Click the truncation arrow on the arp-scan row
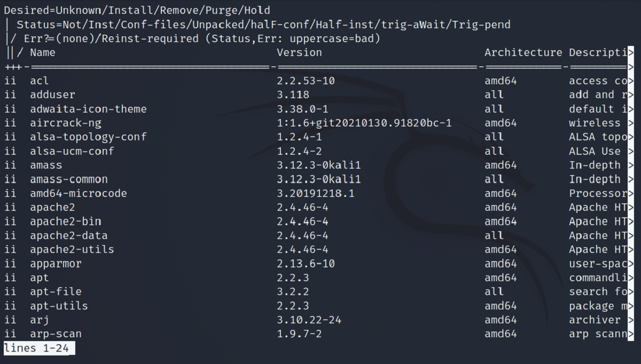The height and width of the screenshot is (364, 641). point(630,334)
